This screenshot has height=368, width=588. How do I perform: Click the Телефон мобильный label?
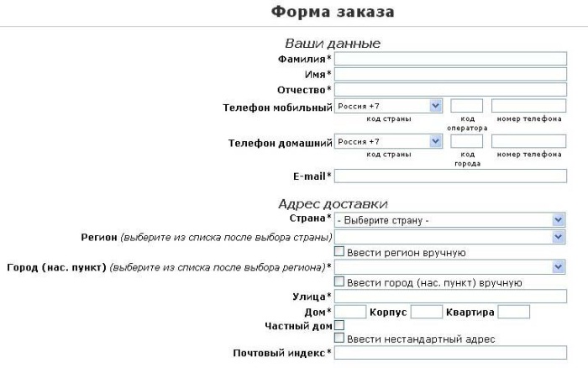click(x=277, y=108)
